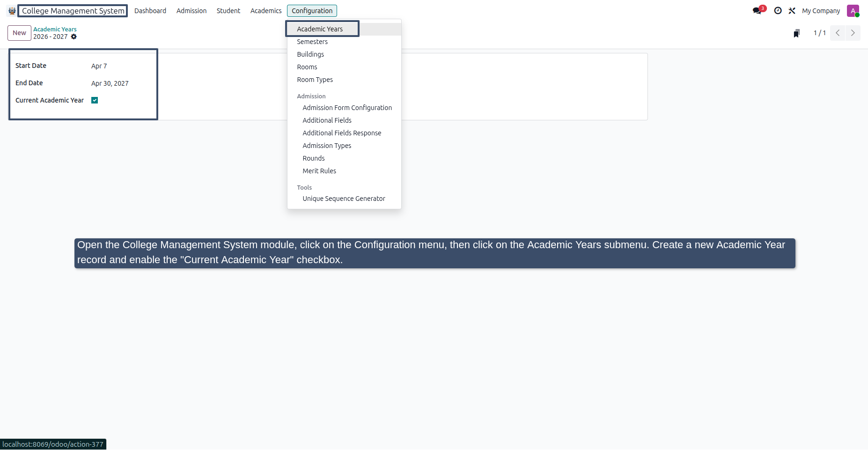
Task: Click the College Management System title
Action: point(73,11)
